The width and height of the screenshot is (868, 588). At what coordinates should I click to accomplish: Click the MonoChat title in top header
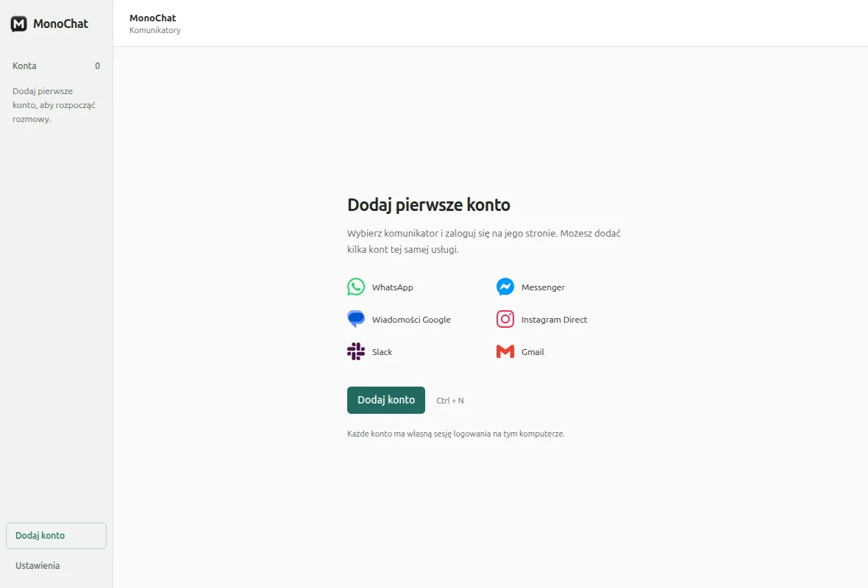153,18
